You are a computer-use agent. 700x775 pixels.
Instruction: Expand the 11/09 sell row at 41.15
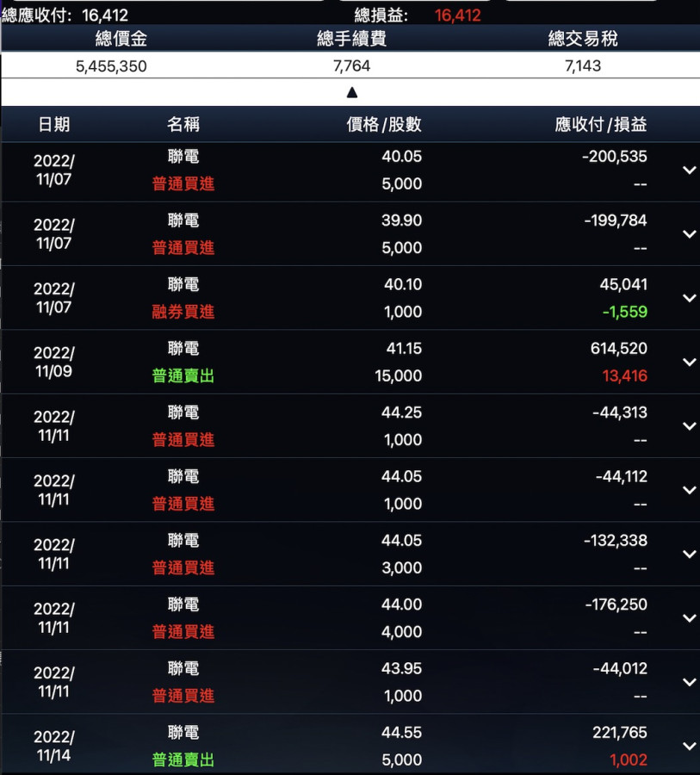pos(689,362)
